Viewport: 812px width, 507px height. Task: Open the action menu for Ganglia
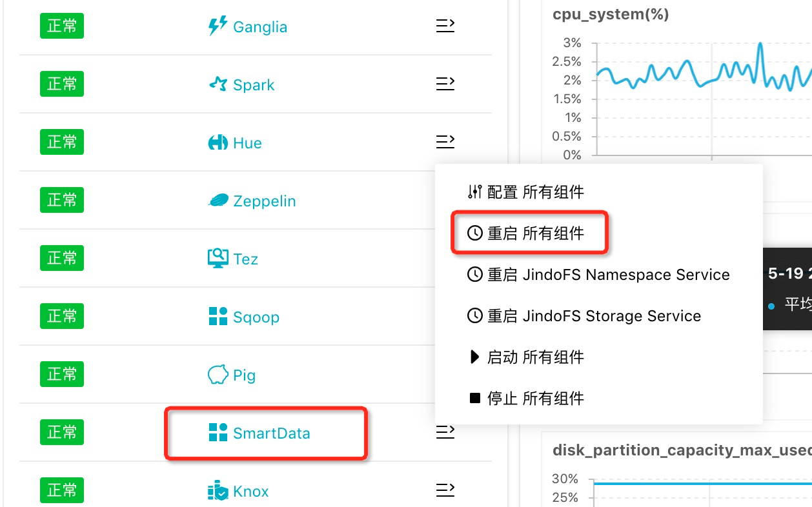tap(445, 26)
